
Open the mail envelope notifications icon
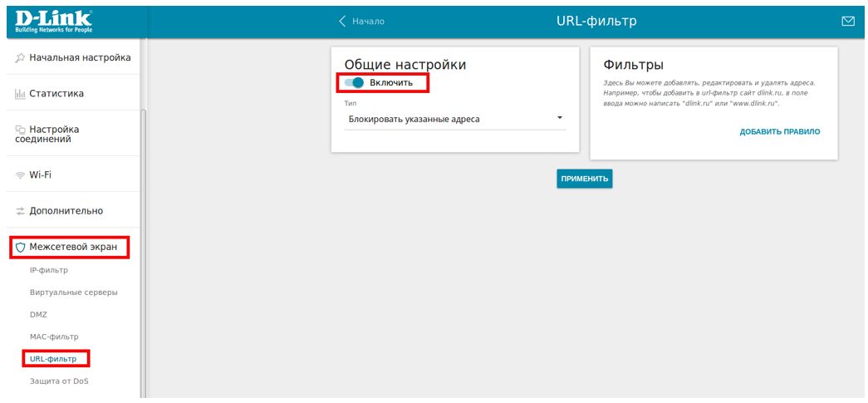[x=848, y=22]
